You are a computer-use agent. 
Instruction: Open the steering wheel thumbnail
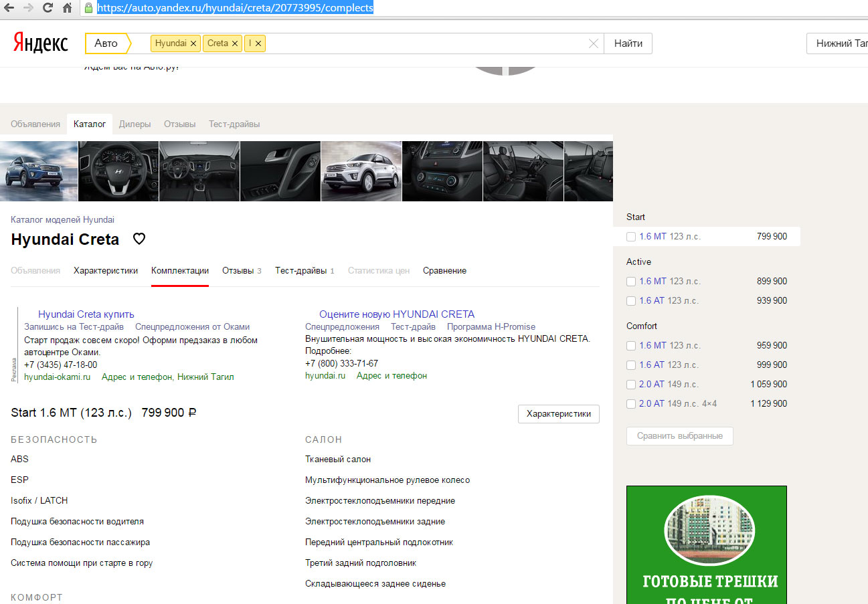pyautogui.click(x=118, y=171)
